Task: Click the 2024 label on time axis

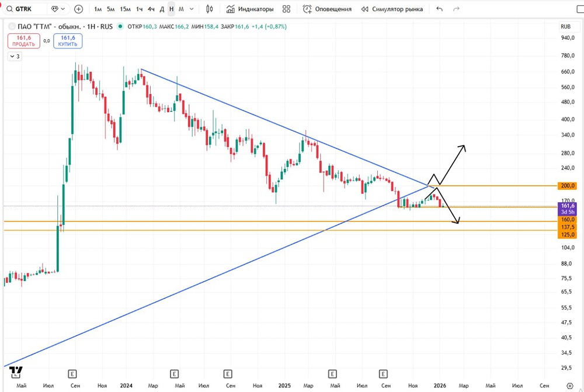Action: 126,386
